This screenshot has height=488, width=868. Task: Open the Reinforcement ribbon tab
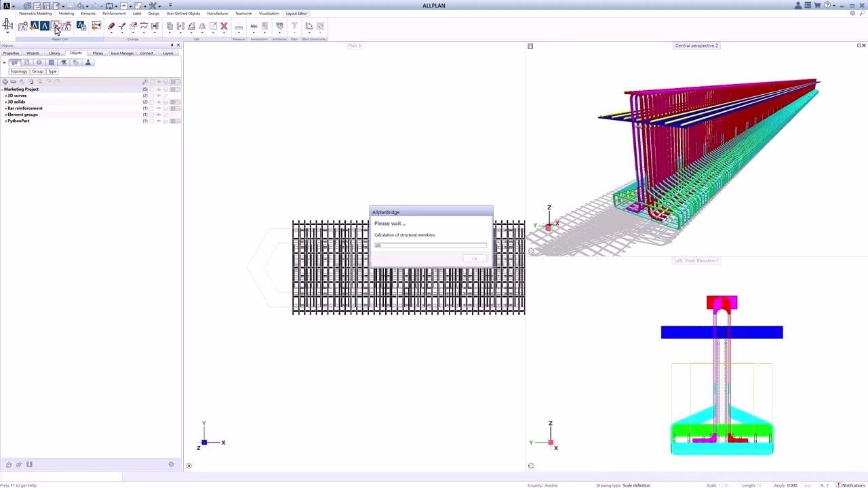[114, 14]
